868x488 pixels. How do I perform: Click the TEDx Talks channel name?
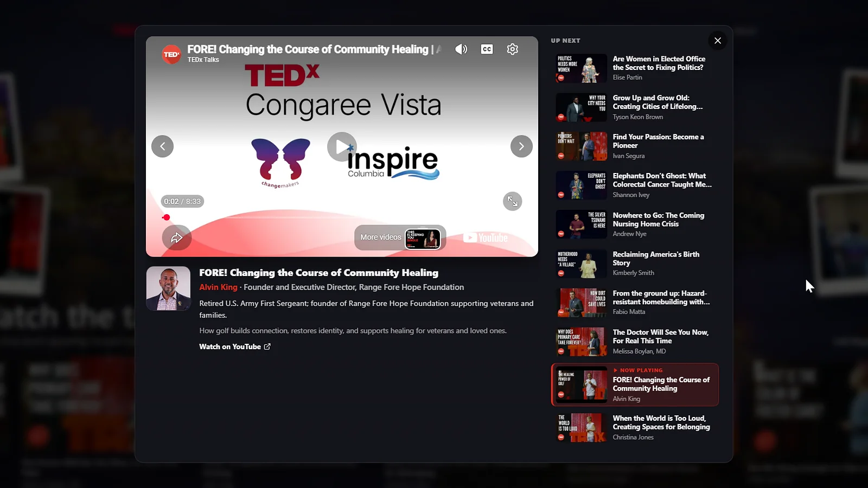point(203,60)
